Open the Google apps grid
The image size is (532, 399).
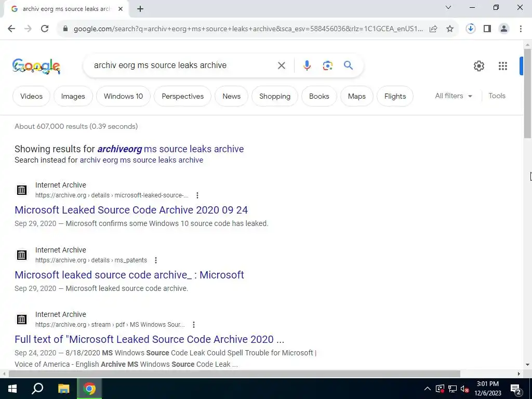pos(503,66)
